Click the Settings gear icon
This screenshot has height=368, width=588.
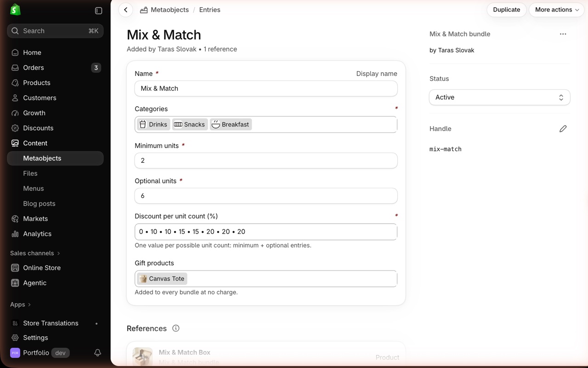pos(15,338)
